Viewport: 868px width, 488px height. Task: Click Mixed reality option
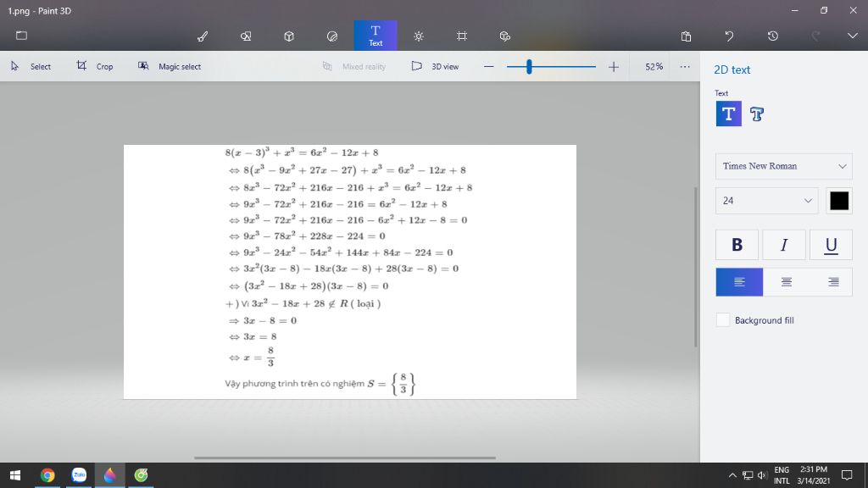(x=354, y=66)
